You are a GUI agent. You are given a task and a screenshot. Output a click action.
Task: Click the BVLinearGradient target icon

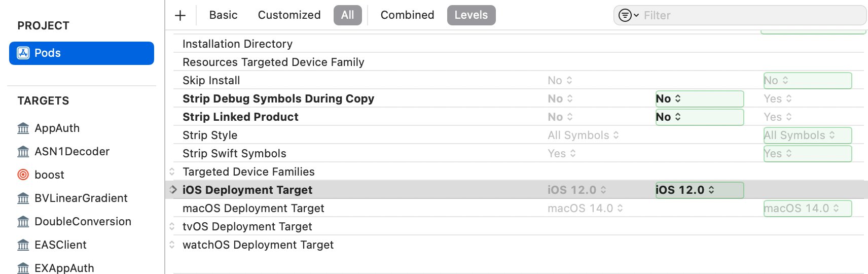[23, 198]
